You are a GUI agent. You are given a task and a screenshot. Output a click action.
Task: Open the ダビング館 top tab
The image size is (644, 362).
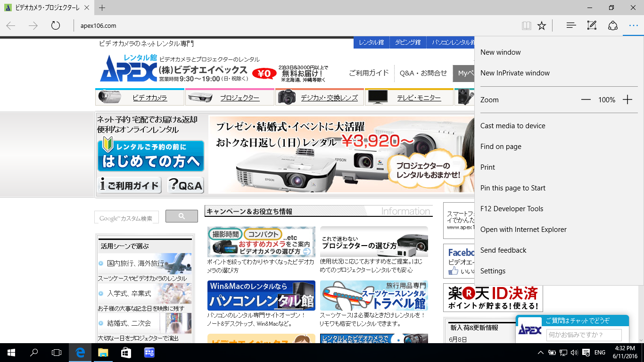[x=408, y=42]
